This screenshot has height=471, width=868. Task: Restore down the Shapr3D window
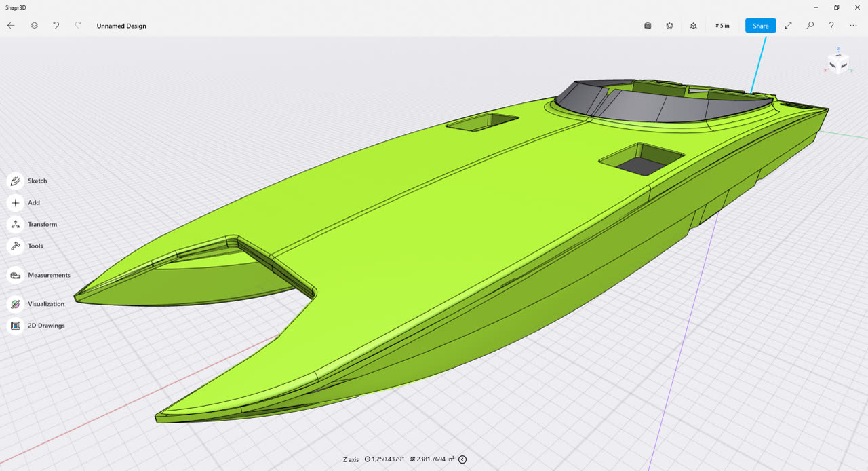837,7
